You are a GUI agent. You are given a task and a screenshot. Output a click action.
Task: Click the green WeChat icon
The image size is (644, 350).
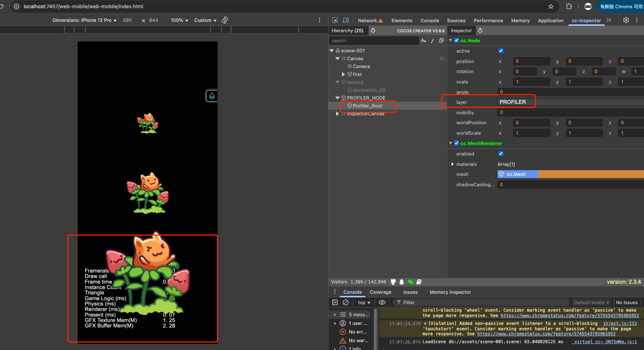[x=410, y=282]
